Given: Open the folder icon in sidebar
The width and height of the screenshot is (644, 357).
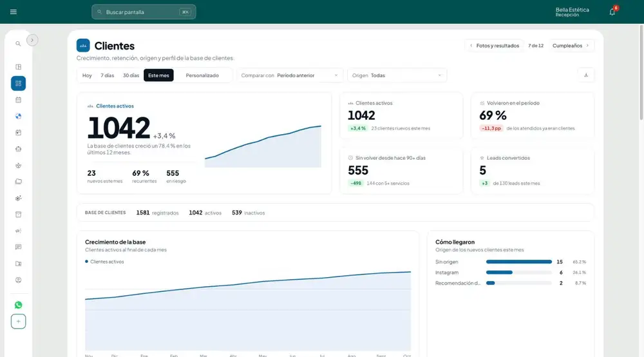Looking at the screenshot, I should click(x=18, y=182).
